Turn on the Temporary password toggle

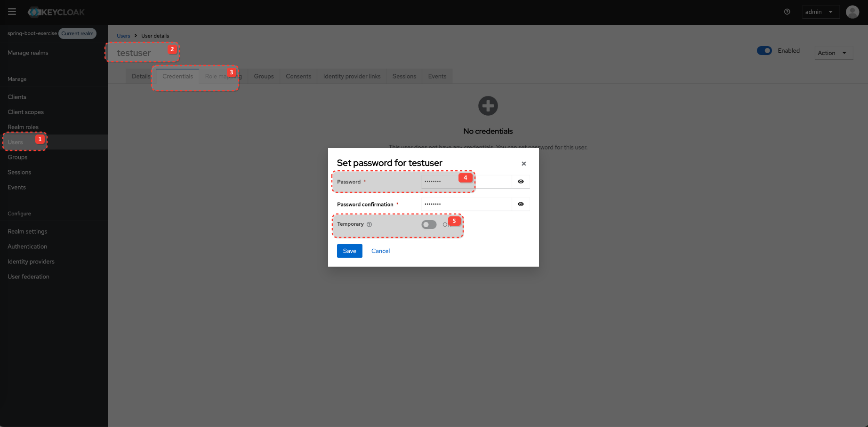[429, 224]
